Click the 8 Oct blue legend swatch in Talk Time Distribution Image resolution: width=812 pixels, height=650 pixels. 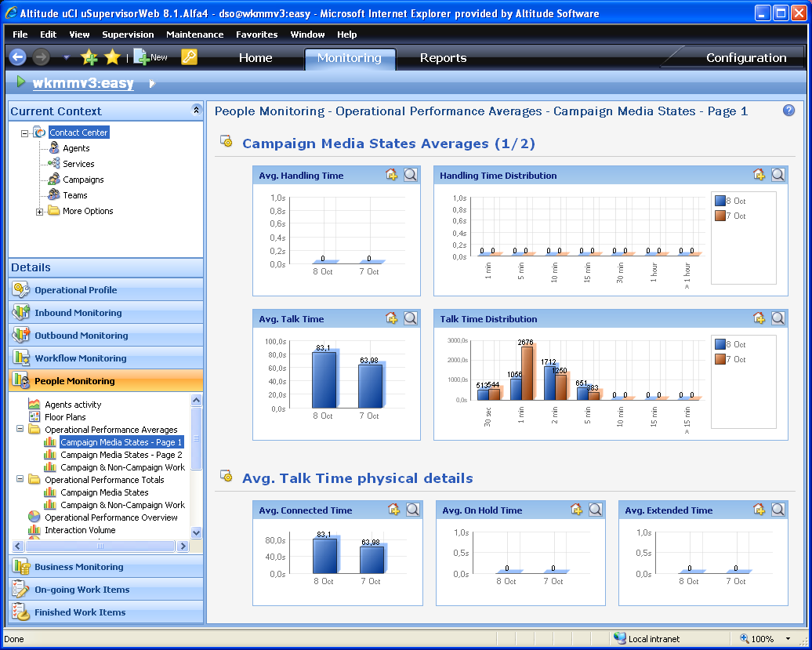coord(720,344)
